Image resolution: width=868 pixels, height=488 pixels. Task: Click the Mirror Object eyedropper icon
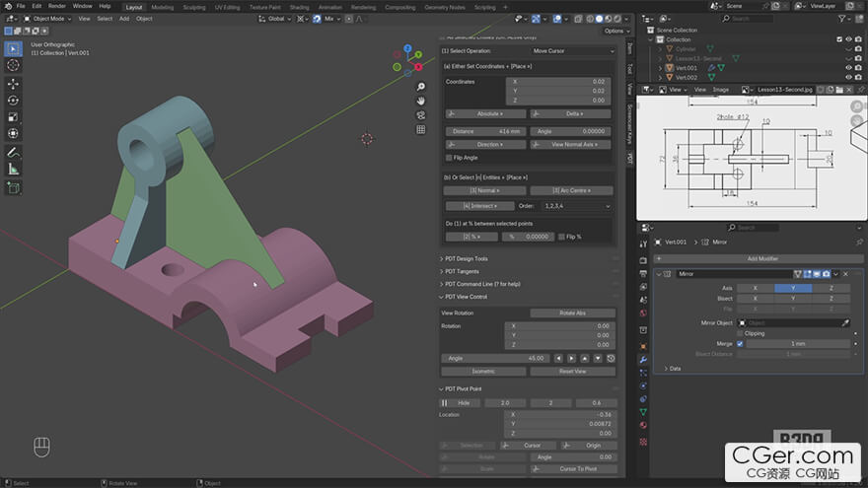tap(845, 322)
